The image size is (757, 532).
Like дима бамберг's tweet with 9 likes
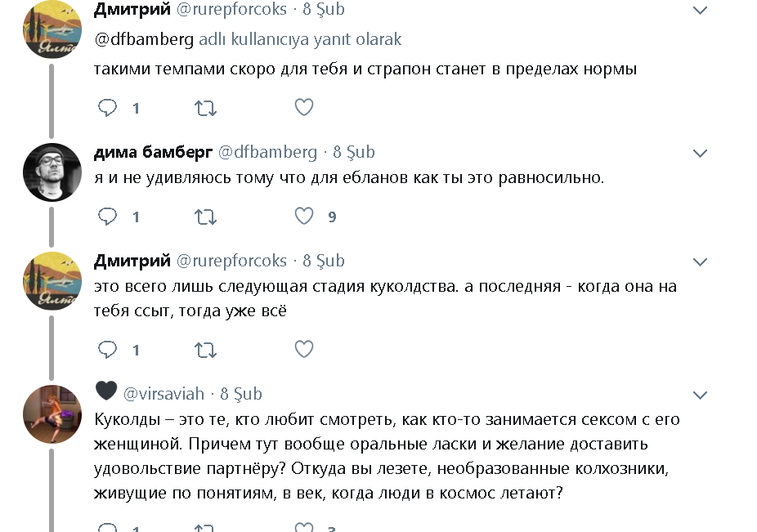(303, 217)
